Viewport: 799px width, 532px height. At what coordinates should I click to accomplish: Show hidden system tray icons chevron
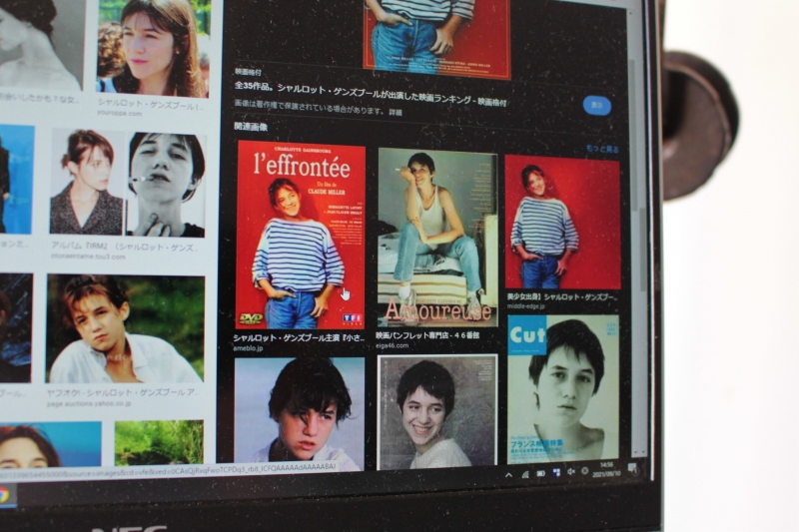[508, 475]
